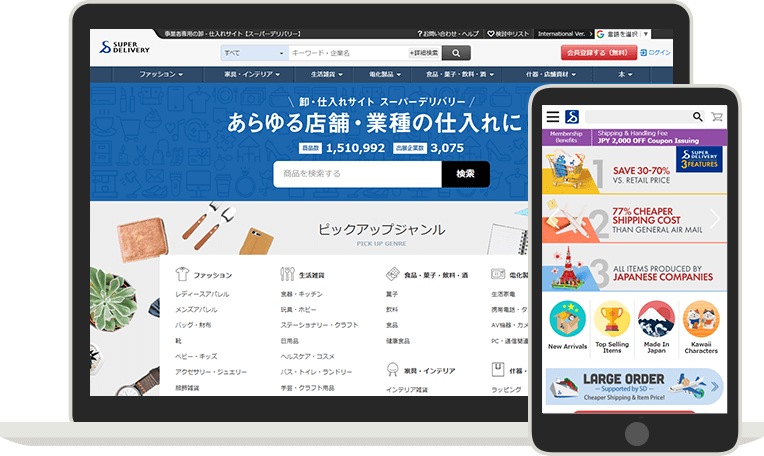764x456 pixels.
Task: Tap the SAVE 30-70% VS. RETAIL PRICE banner
Action: (634, 171)
